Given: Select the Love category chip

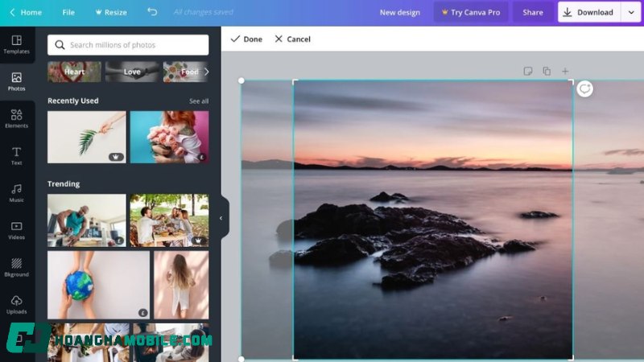Looking at the screenshot, I should [x=132, y=72].
